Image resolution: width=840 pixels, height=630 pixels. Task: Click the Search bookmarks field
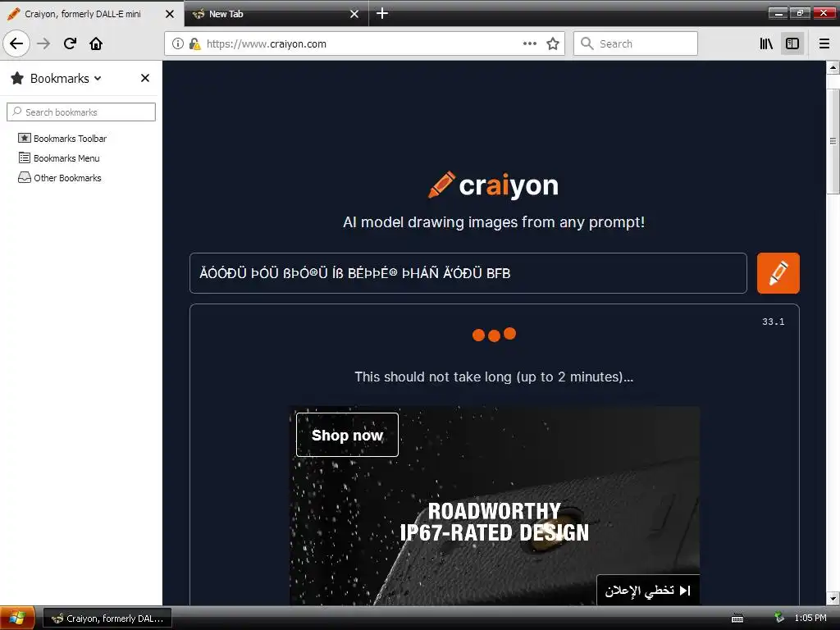coord(81,112)
